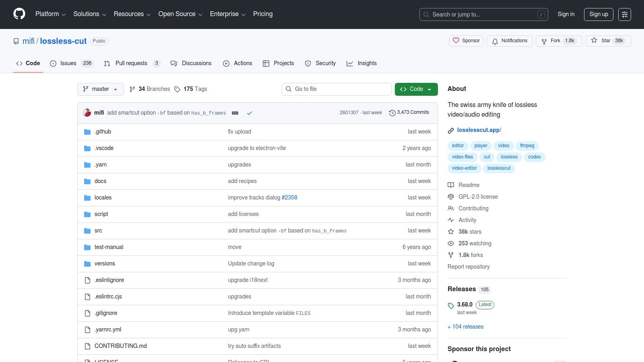The image size is (644, 362).
Task: Click mifi's avatar in the commit row
Action: (x=87, y=113)
